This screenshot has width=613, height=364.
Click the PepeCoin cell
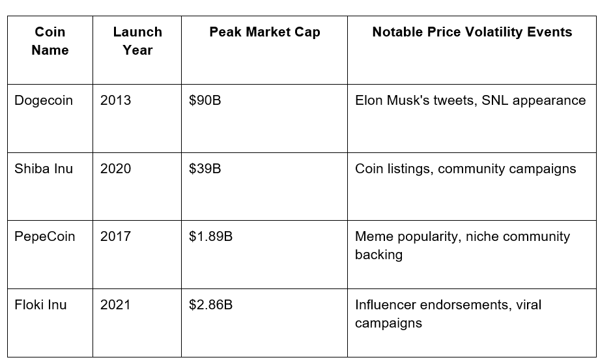coord(50,255)
